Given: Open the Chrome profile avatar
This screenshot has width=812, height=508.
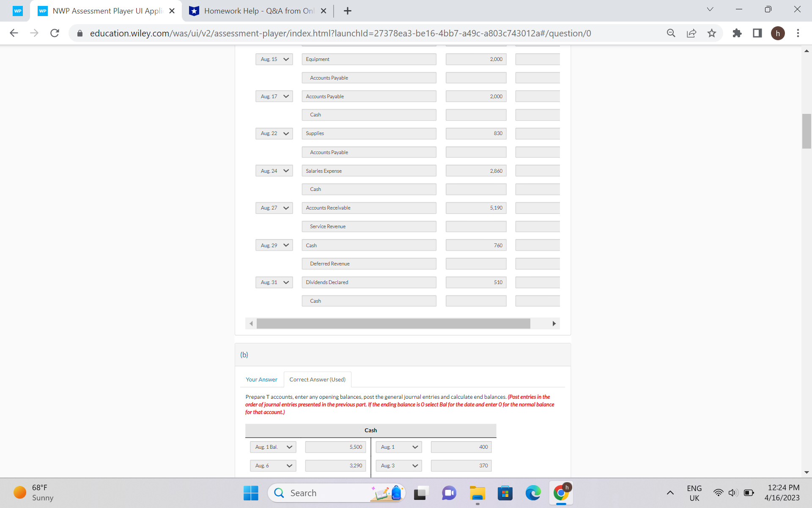Looking at the screenshot, I should click(x=778, y=33).
